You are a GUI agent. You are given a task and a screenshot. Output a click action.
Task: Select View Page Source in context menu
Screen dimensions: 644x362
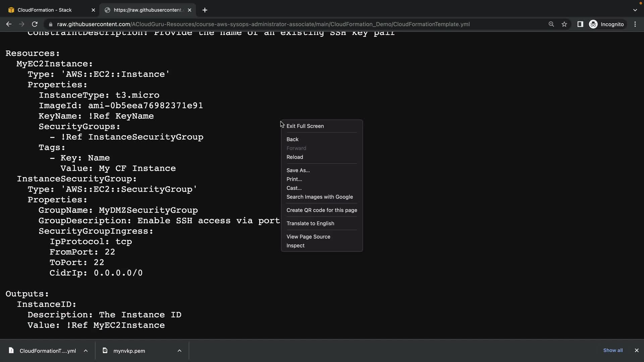(308, 237)
